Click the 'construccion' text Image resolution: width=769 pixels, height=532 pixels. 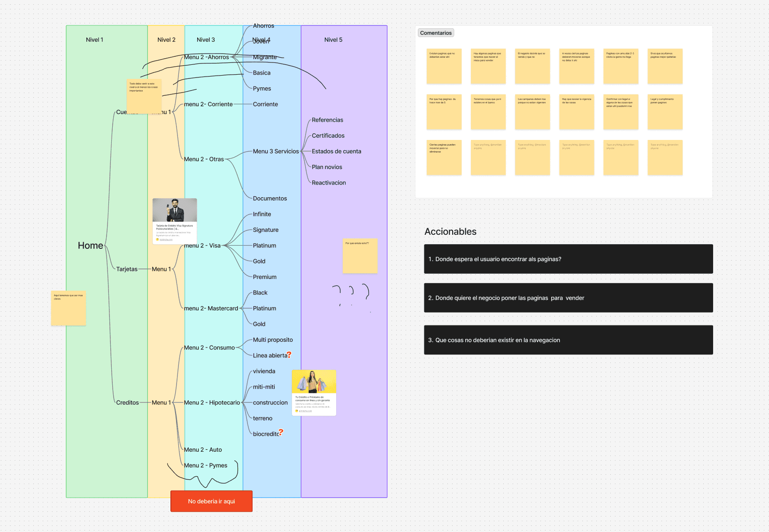pyautogui.click(x=270, y=402)
